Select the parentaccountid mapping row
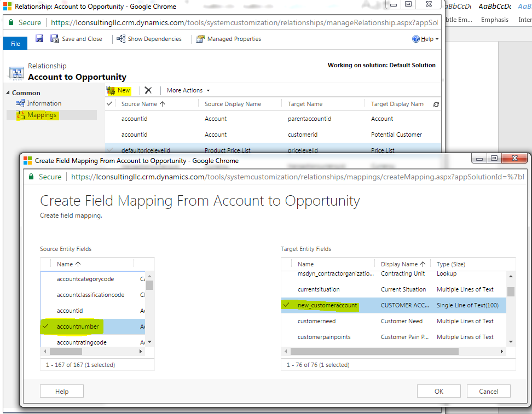 click(x=273, y=119)
